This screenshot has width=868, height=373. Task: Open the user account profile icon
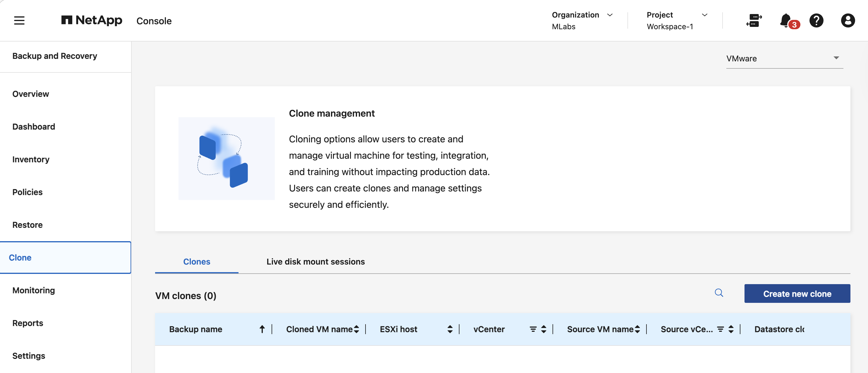tap(848, 20)
